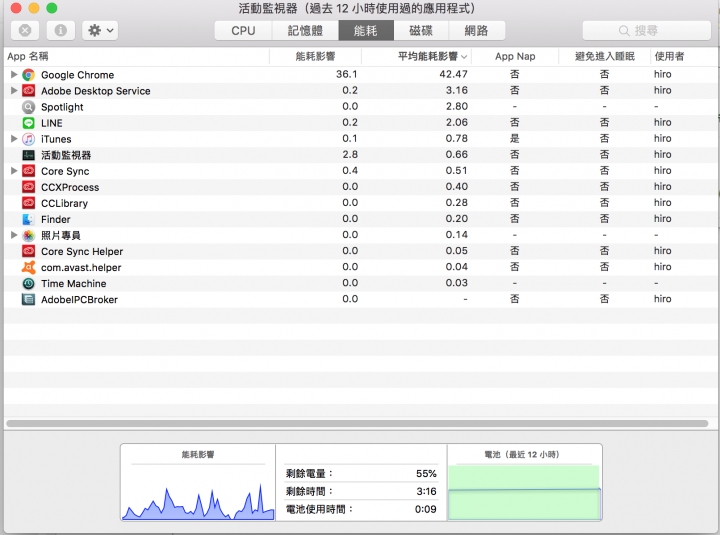Switch to the CPU tab
Screen dimensions: 720x535
click(x=243, y=30)
